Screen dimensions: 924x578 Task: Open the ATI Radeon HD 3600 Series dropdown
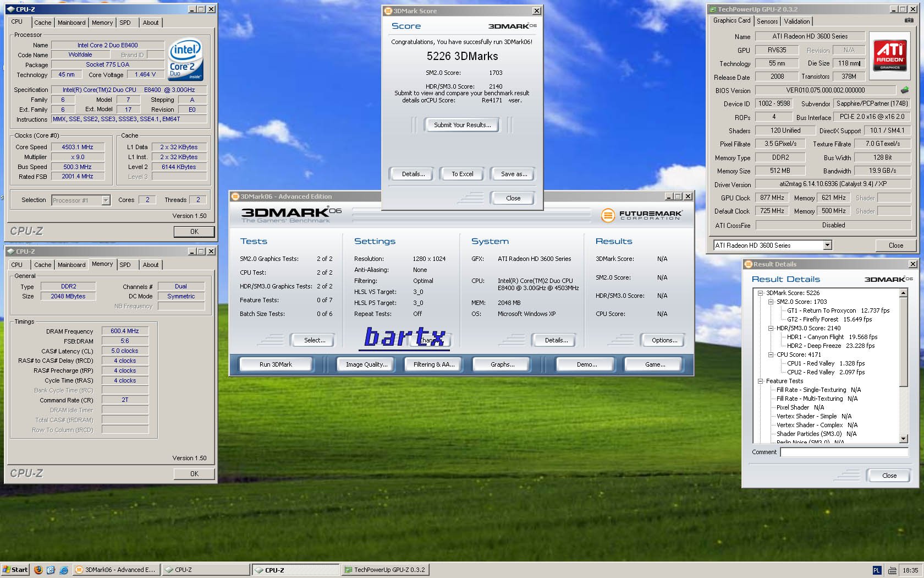(x=827, y=246)
